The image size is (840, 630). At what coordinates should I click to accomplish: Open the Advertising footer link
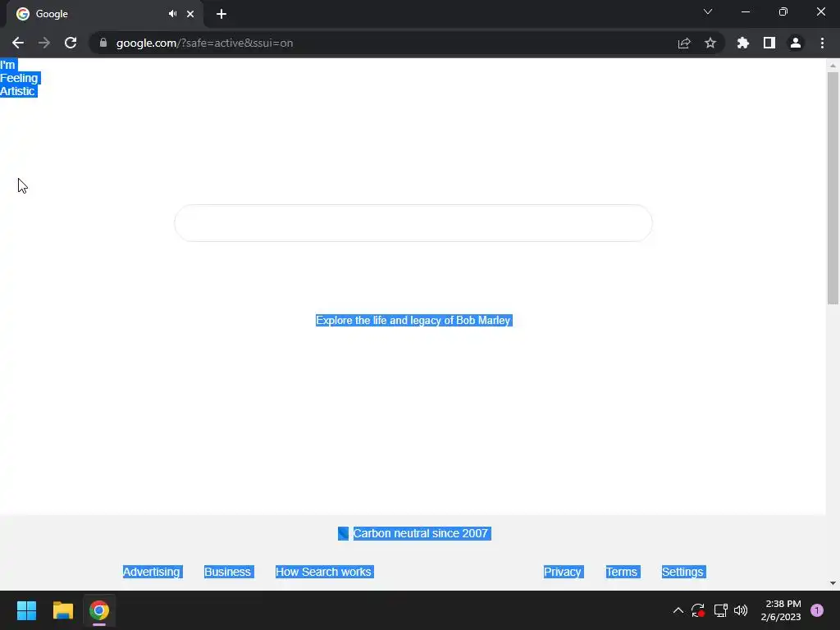pos(152,572)
